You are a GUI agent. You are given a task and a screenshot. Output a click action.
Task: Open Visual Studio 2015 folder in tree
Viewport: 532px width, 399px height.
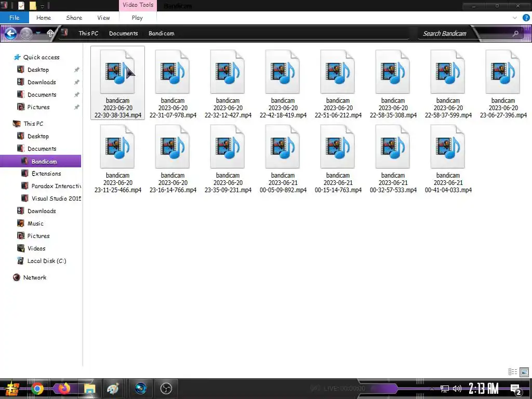tap(56, 198)
